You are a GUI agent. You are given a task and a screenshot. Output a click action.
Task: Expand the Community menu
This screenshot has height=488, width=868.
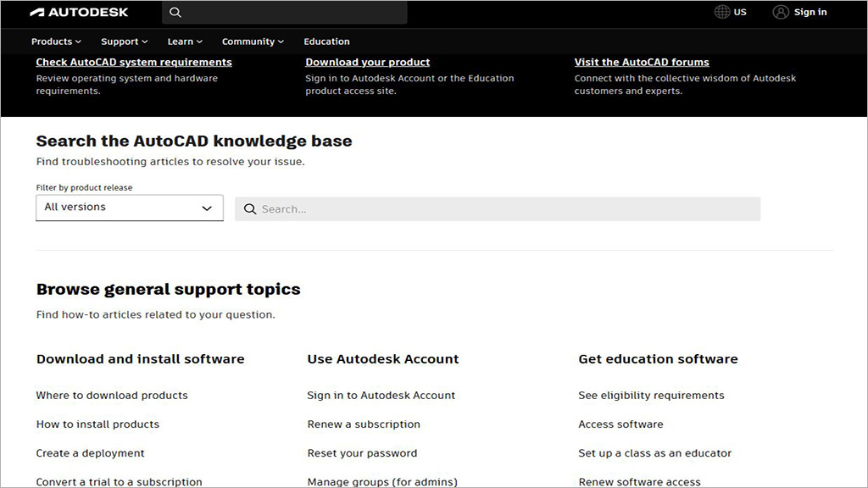[253, 42]
